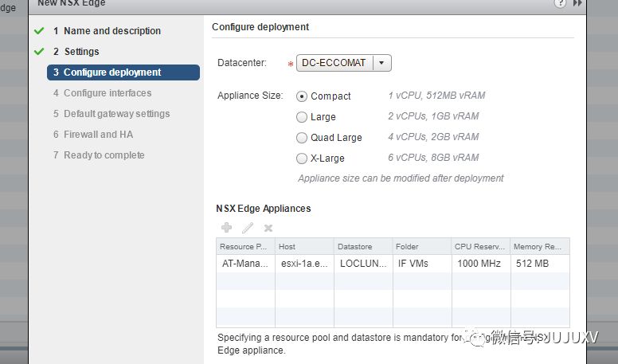The height and width of the screenshot is (364, 618).
Task: Select the Compact appliance size
Action: tap(302, 96)
